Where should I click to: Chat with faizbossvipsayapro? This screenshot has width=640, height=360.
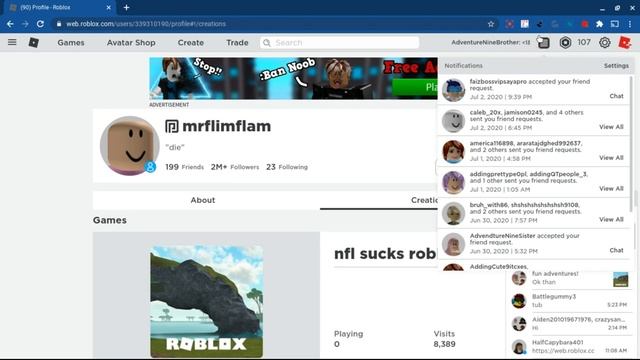[x=616, y=96]
